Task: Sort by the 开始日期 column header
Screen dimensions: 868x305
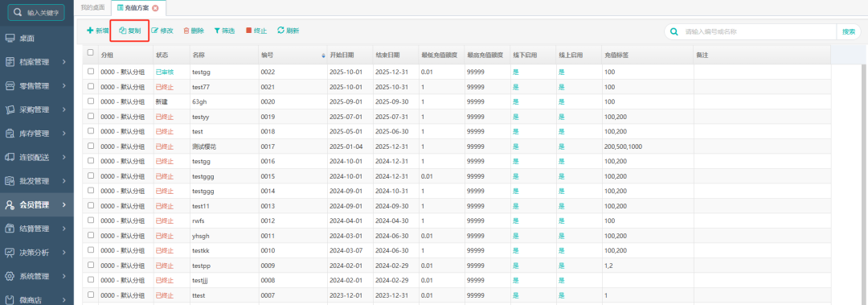Action: pyautogui.click(x=350, y=56)
